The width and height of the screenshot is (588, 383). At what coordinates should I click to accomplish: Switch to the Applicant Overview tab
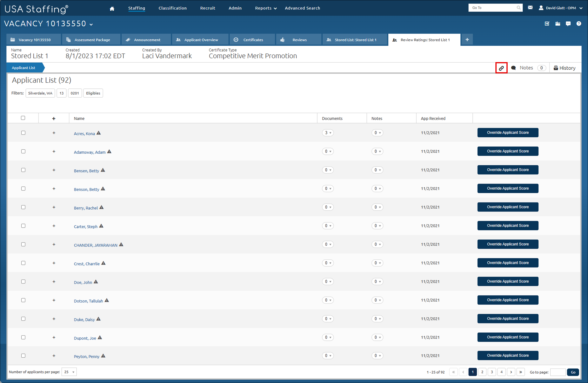200,40
